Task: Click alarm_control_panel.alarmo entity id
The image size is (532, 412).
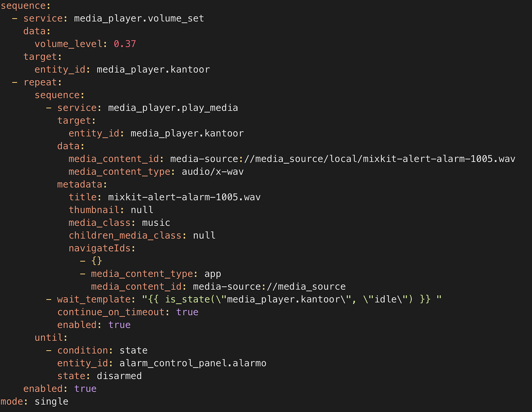Action: pos(193,363)
